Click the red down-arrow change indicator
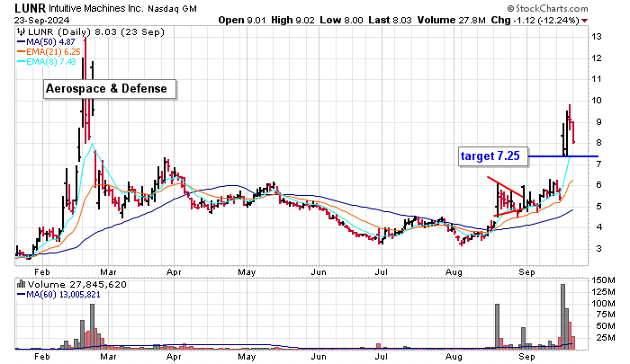630x364 pixels. (x=585, y=21)
